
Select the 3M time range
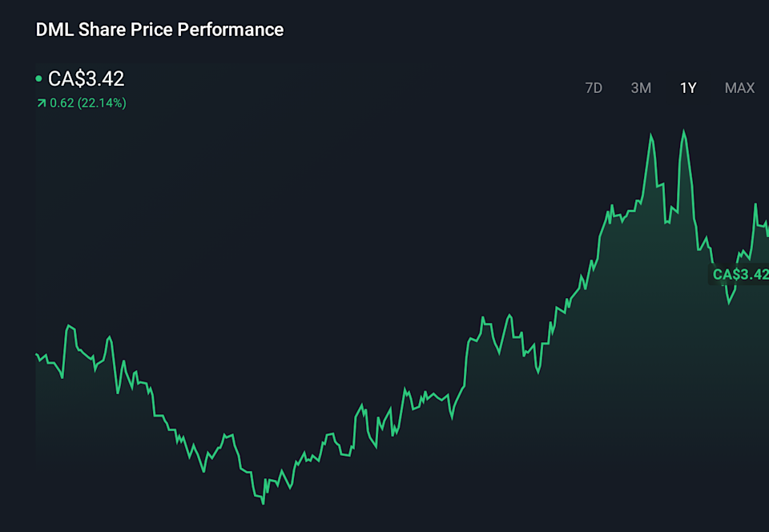click(641, 88)
